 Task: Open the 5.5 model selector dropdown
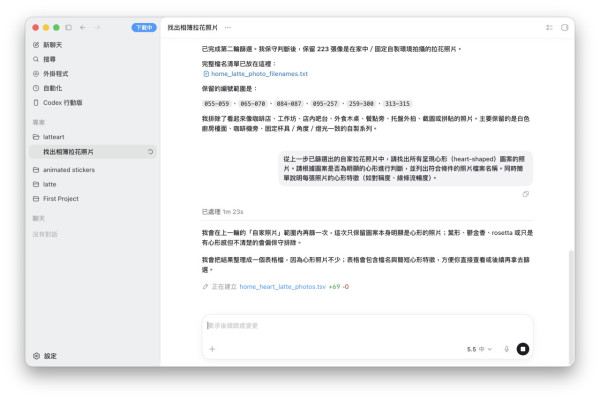click(x=479, y=349)
